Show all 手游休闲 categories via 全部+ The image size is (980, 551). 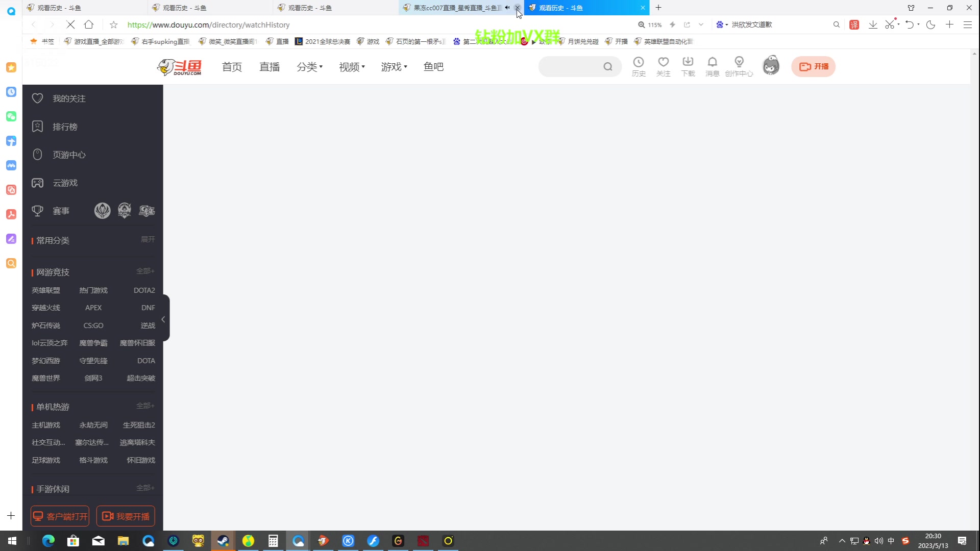pyautogui.click(x=145, y=488)
